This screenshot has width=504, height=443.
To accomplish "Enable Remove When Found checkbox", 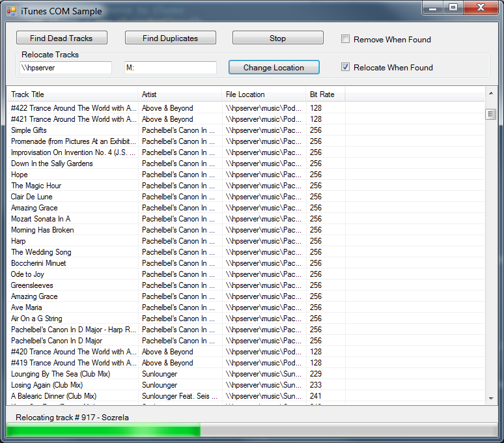I will [345, 39].
